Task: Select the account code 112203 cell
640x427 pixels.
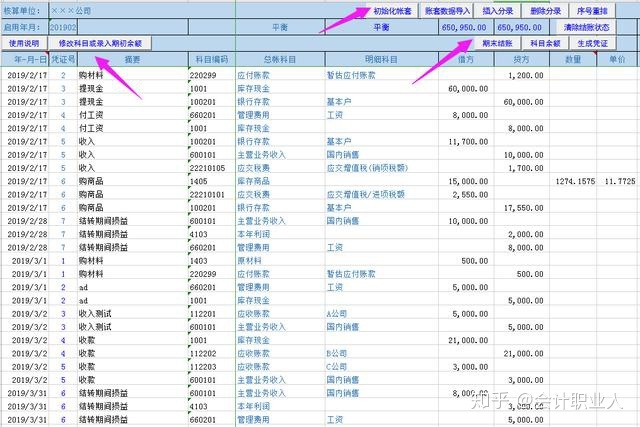Action: 211,367
